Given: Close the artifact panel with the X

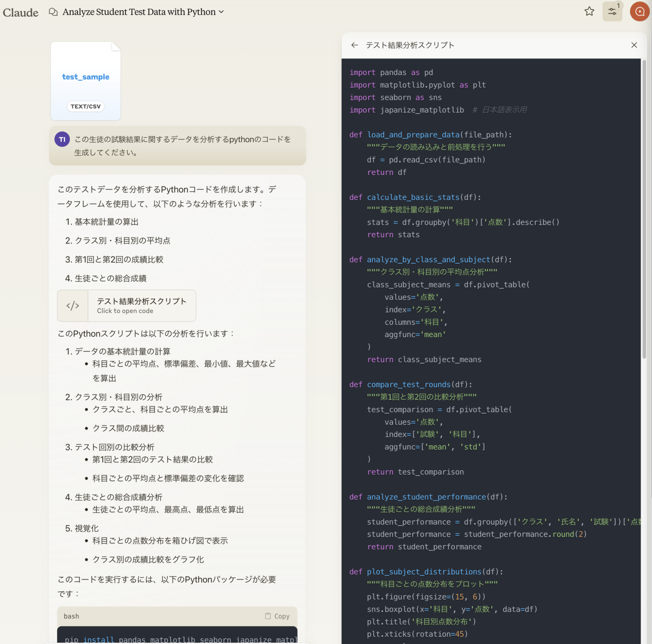Looking at the screenshot, I should tap(634, 45).
